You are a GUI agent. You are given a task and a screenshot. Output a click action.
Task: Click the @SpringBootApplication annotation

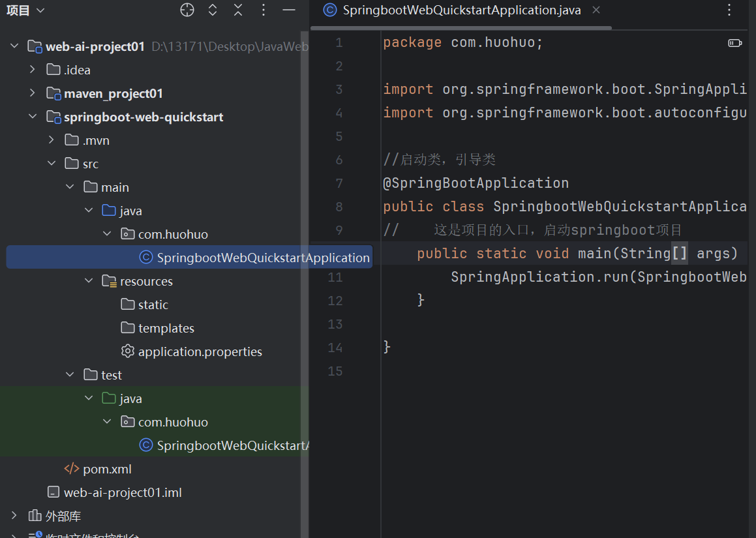476,183
